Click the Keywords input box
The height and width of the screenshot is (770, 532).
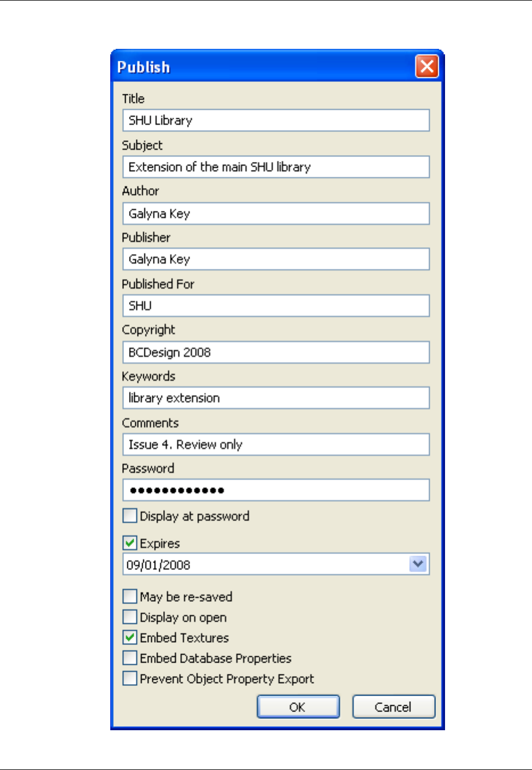click(276, 398)
